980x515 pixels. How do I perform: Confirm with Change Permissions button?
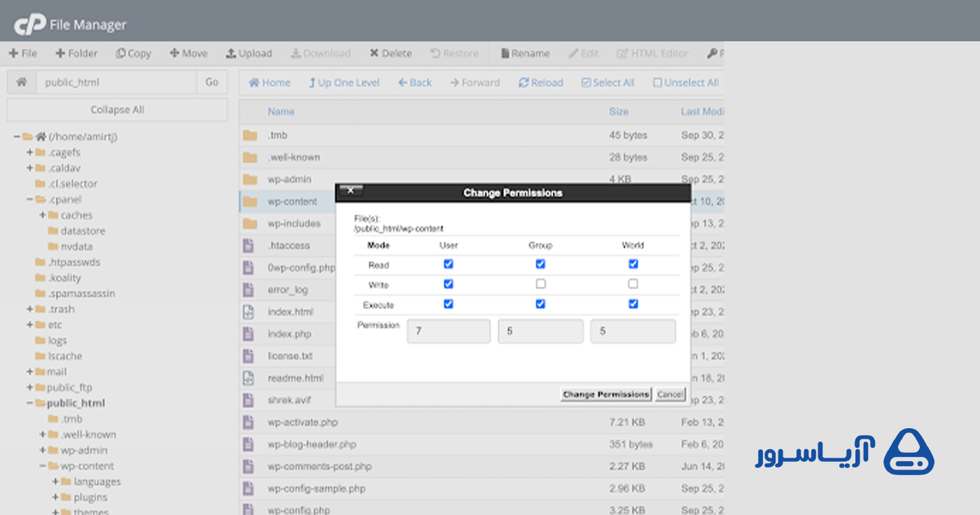(606, 395)
